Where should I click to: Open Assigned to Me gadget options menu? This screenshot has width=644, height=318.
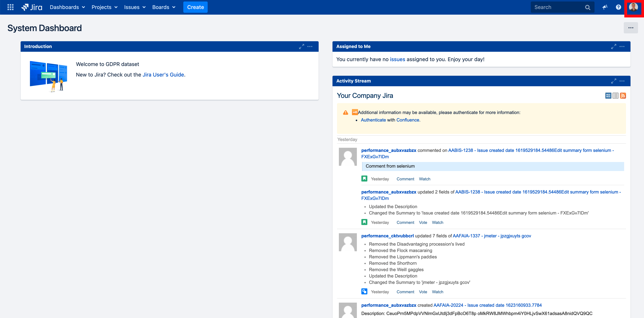click(622, 46)
